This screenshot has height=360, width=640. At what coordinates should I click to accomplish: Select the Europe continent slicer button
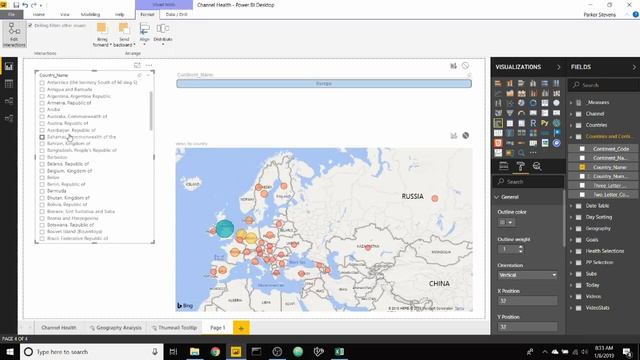coord(324,84)
